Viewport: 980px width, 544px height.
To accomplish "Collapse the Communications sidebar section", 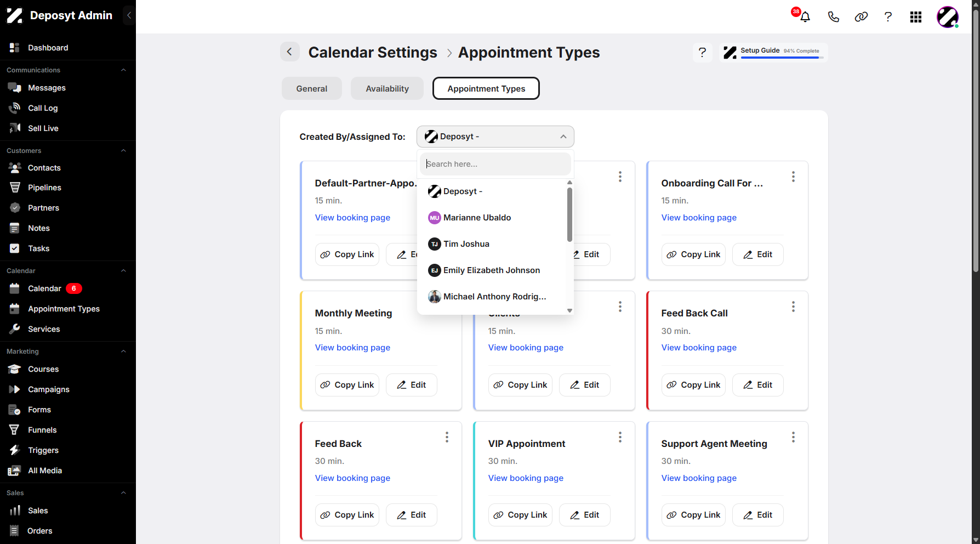I will 123,70.
